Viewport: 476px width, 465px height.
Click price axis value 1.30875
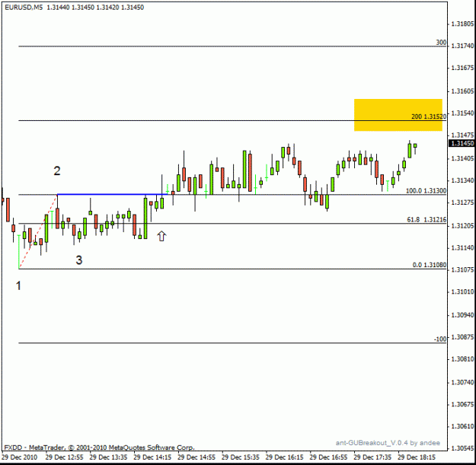point(462,337)
